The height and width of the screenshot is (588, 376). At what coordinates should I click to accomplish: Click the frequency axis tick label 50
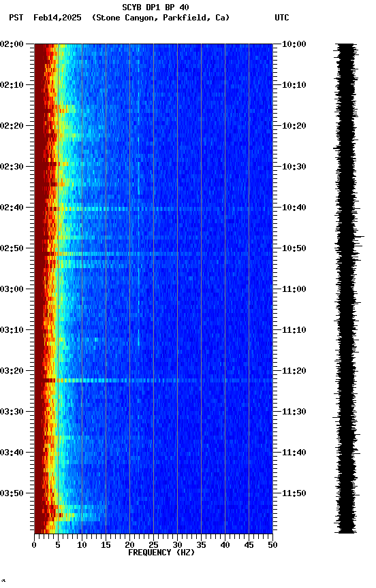click(x=273, y=545)
